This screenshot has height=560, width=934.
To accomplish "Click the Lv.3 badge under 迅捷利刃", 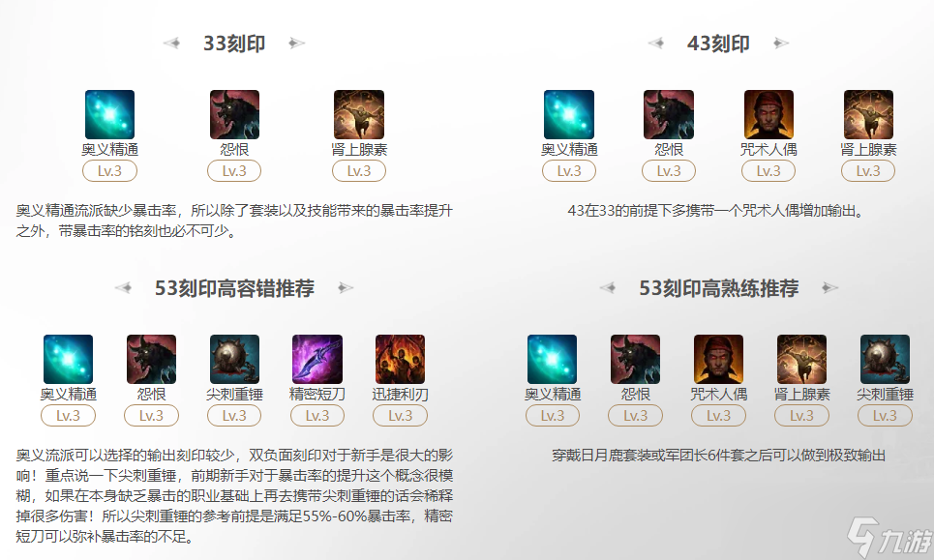I will [x=400, y=415].
